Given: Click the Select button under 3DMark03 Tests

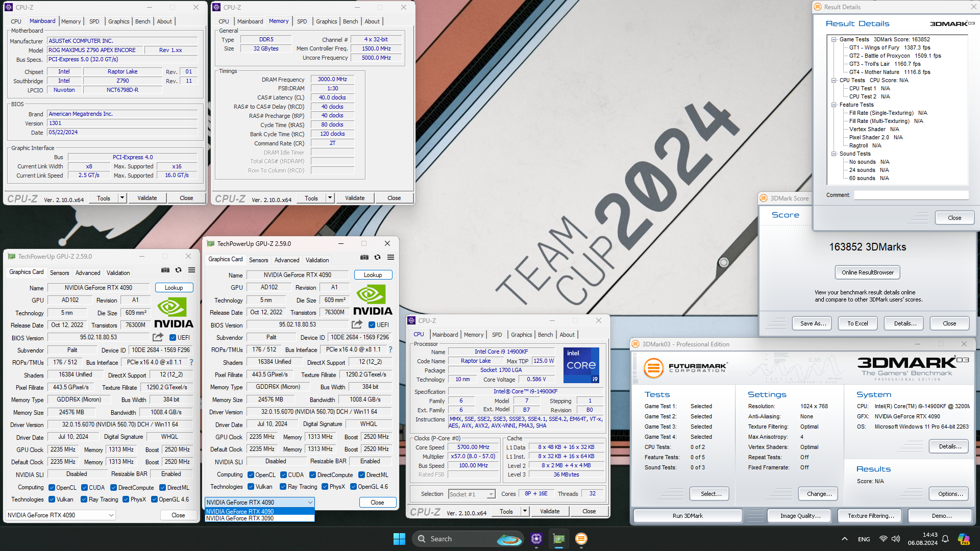Looking at the screenshot, I should pos(710,494).
